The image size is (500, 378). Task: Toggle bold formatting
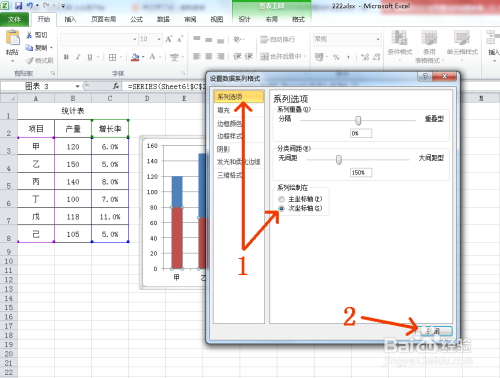click(x=66, y=57)
